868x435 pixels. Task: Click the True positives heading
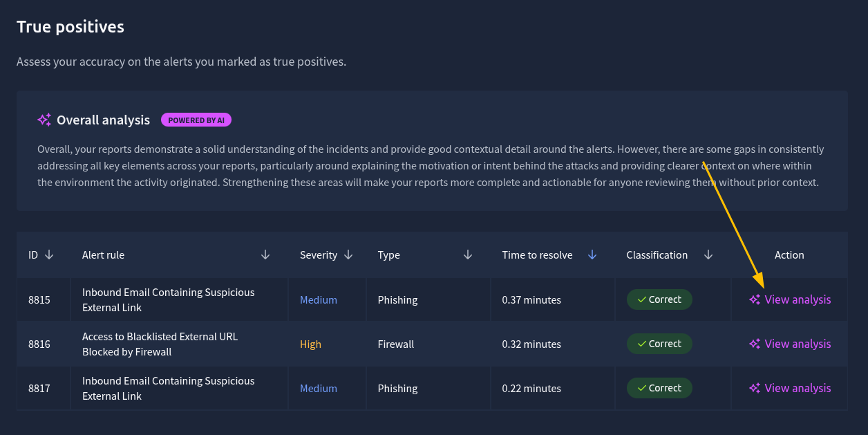point(70,27)
